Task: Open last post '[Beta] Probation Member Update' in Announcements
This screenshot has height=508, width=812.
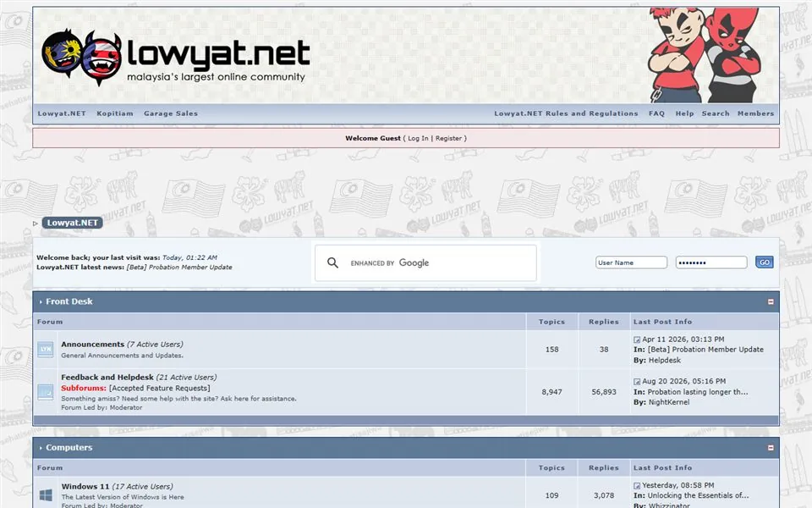Action: tap(705, 350)
